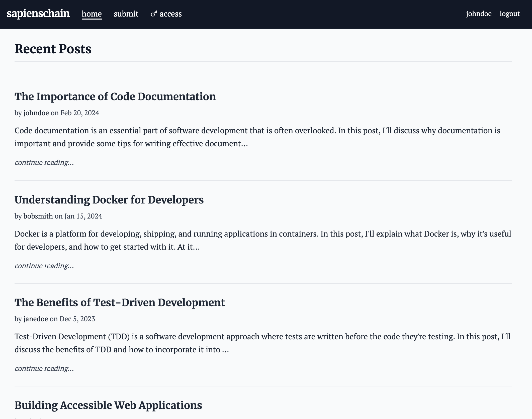Click the date Dec 5, 2023
532x419 pixels.
[x=77, y=319]
